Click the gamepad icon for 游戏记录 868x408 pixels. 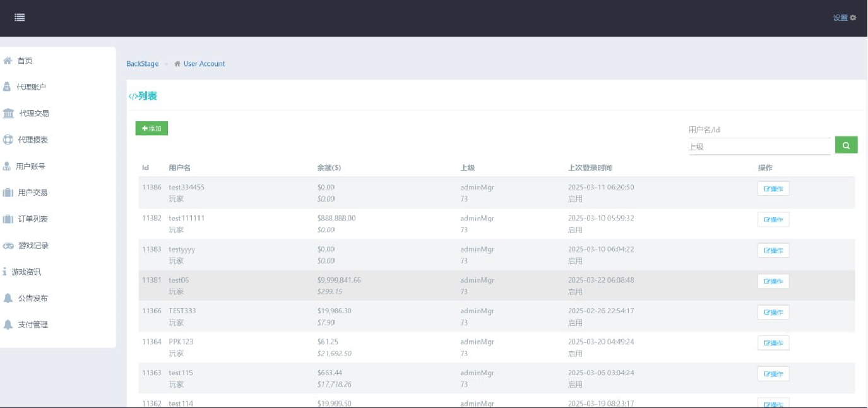(x=8, y=246)
